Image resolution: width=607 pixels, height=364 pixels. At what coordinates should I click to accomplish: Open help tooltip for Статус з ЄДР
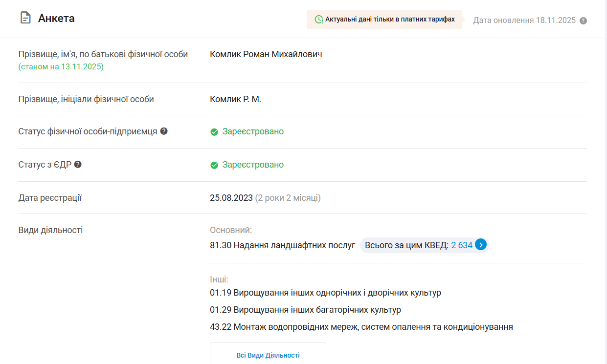pyautogui.click(x=78, y=165)
